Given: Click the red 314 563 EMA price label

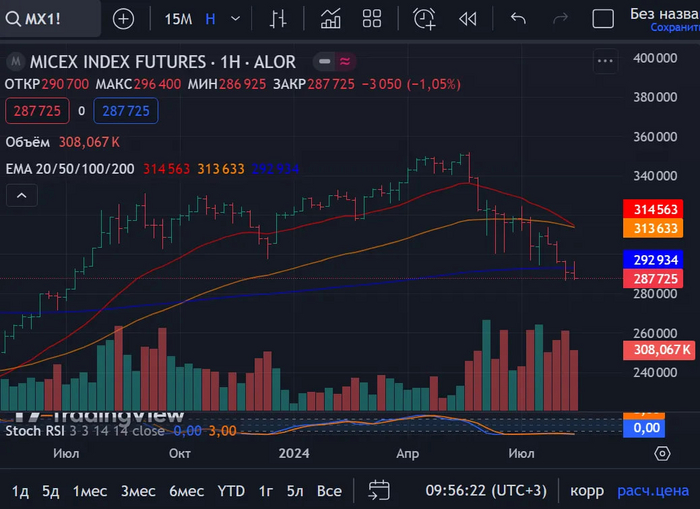Looking at the screenshot, I should tap(653, 209).
